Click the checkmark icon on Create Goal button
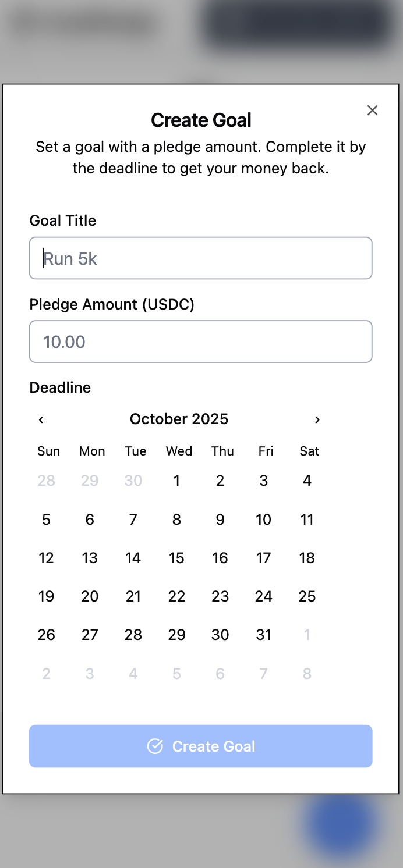Image resolution: width=403 pixels, height=868 pixels. pos(155,746)
